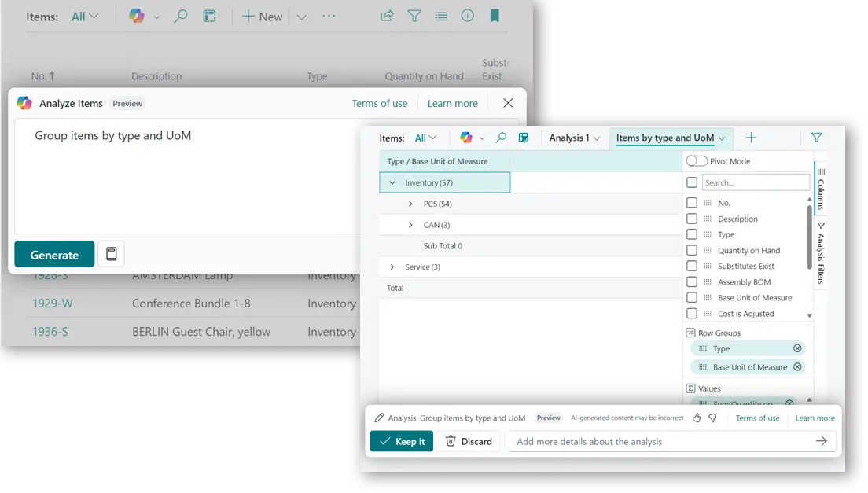Screen dimensions: 868x493
Task: Open Items by type and UoM tab
Action: point(671,138)
